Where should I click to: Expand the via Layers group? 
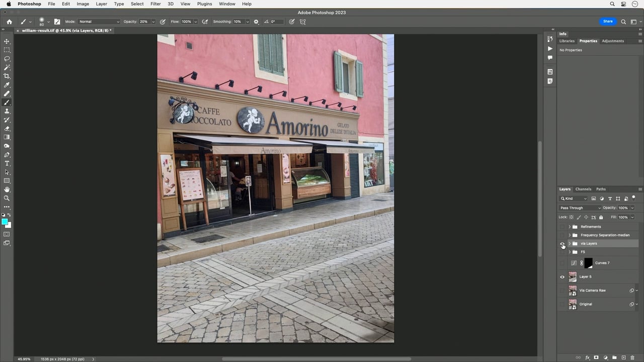point(570,243)
